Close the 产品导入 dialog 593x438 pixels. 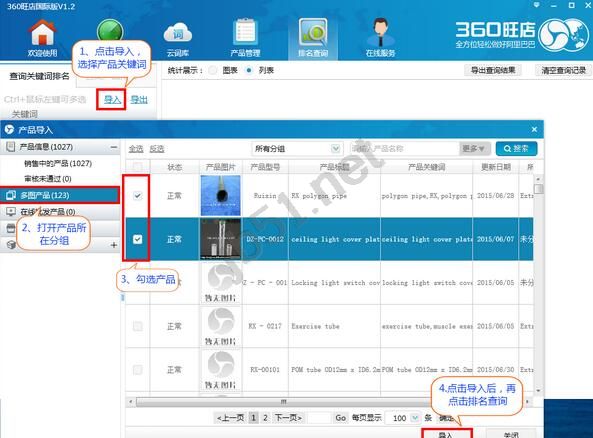click(x=534, y=129)
